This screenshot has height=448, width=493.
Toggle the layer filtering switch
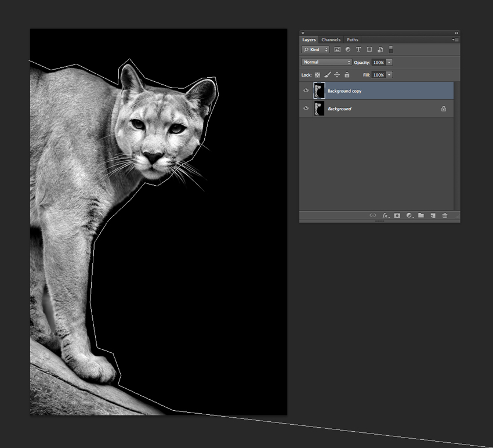391,49
